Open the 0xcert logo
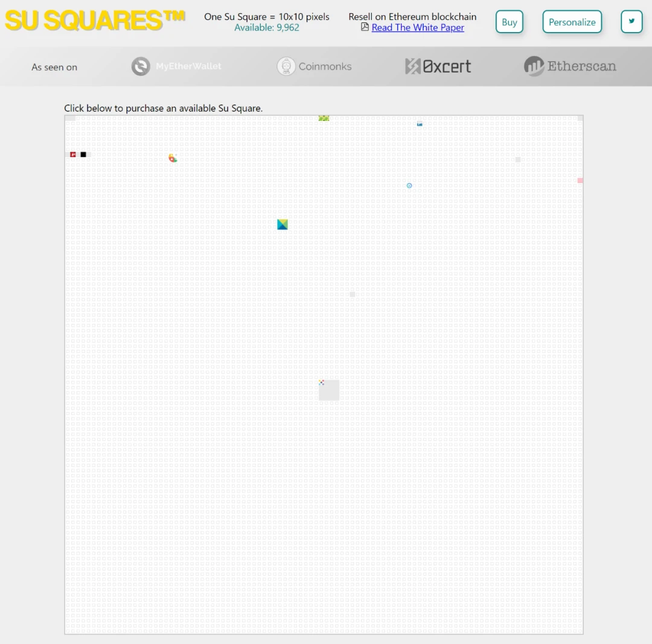652x644 pixels. click(x=438, y=66)
